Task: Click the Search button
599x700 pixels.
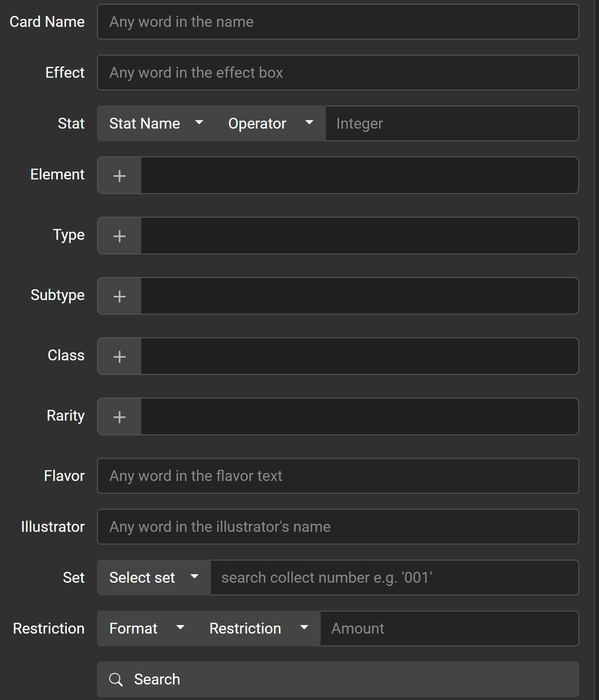Action: pos(338,680)
